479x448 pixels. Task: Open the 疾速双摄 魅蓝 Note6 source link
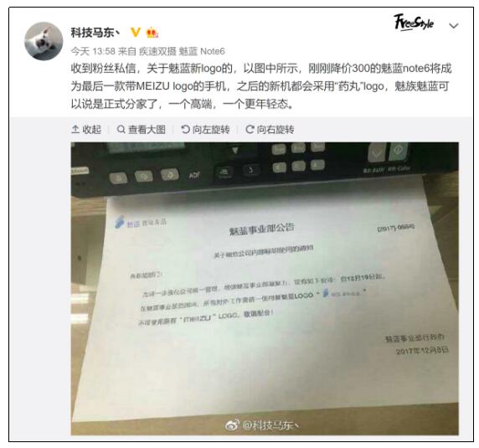pyautogui.click(x=182, y=51)
